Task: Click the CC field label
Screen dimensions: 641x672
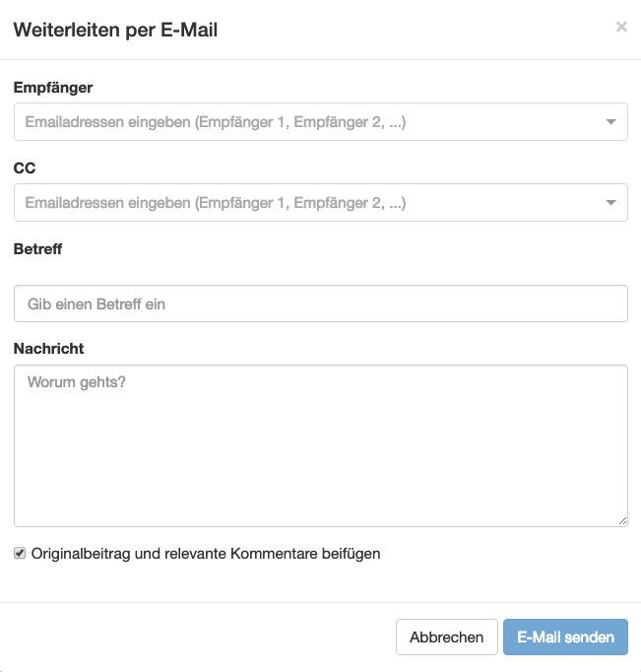Action: tap(25, 168)
